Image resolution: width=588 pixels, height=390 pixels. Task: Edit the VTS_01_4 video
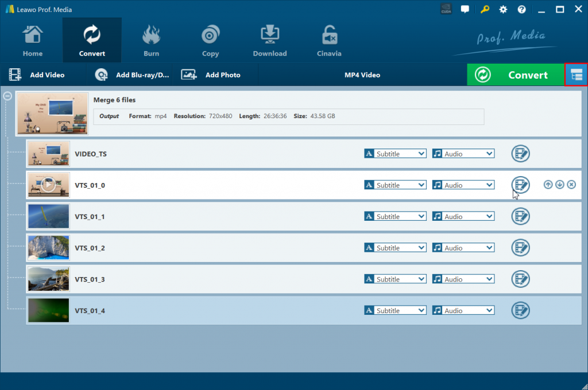pyautogui.click(x=520, y=310)
